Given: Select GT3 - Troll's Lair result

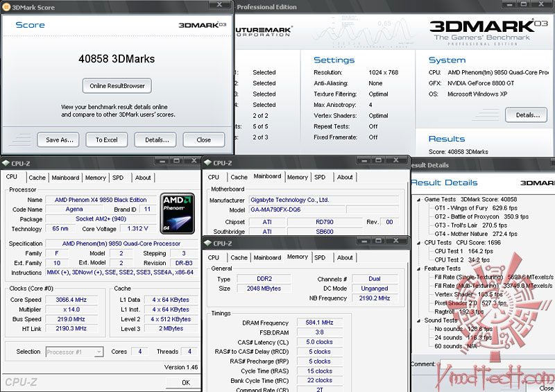Looking at the screenshot, I should pos(471,225).
